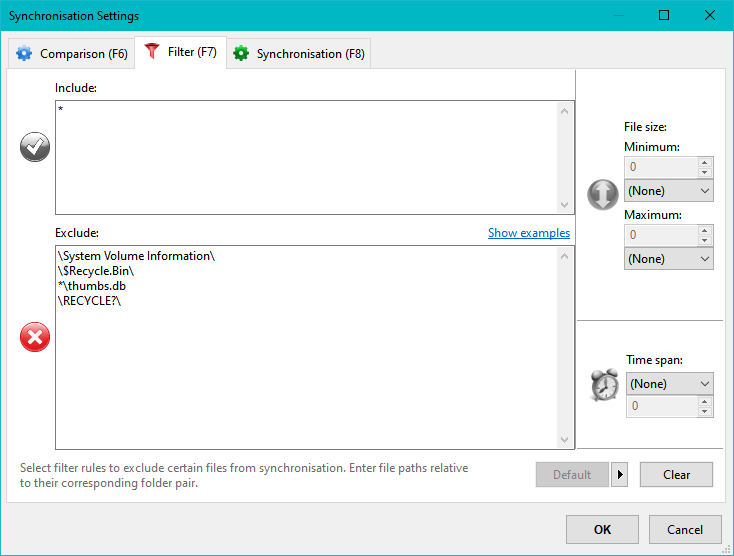734x556 pixels.
Task: Close the Synchronisation Settings window
Action: click(x=710, y=15)
